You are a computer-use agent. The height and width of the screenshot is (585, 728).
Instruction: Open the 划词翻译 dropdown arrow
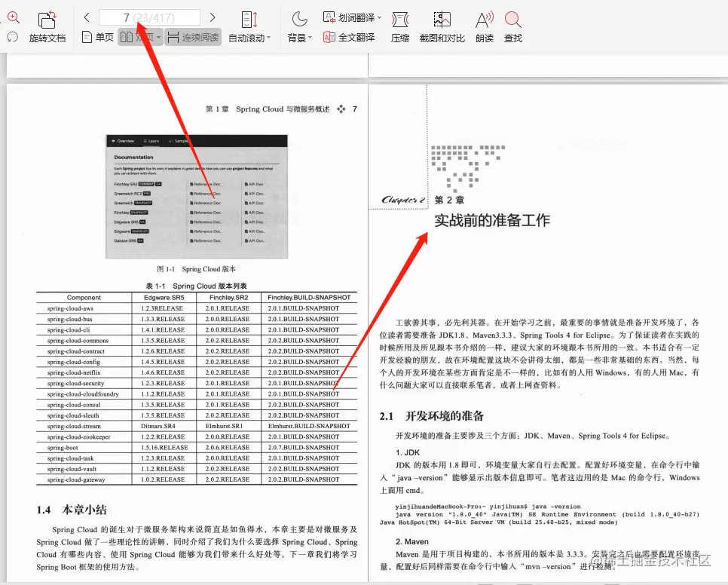click(379, 17)
